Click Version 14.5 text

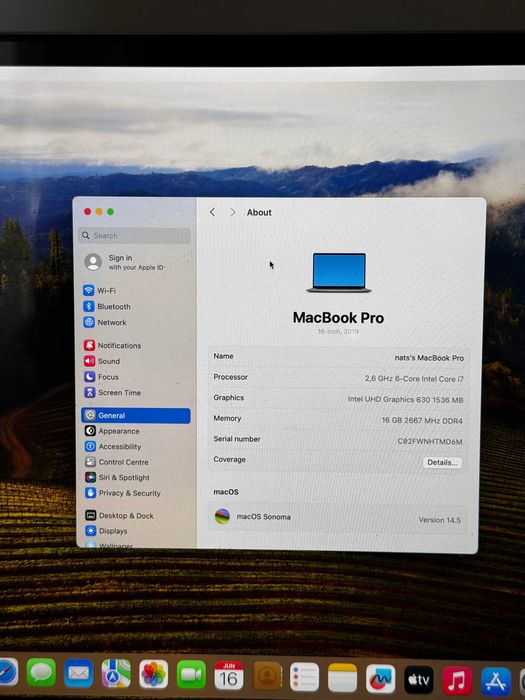coord(440,520)
